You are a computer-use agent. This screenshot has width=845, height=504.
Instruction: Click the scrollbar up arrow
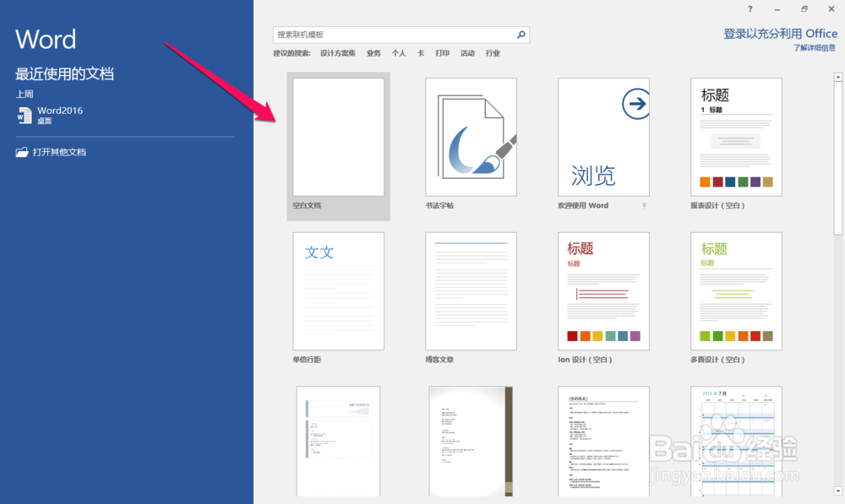click(838, 78)
